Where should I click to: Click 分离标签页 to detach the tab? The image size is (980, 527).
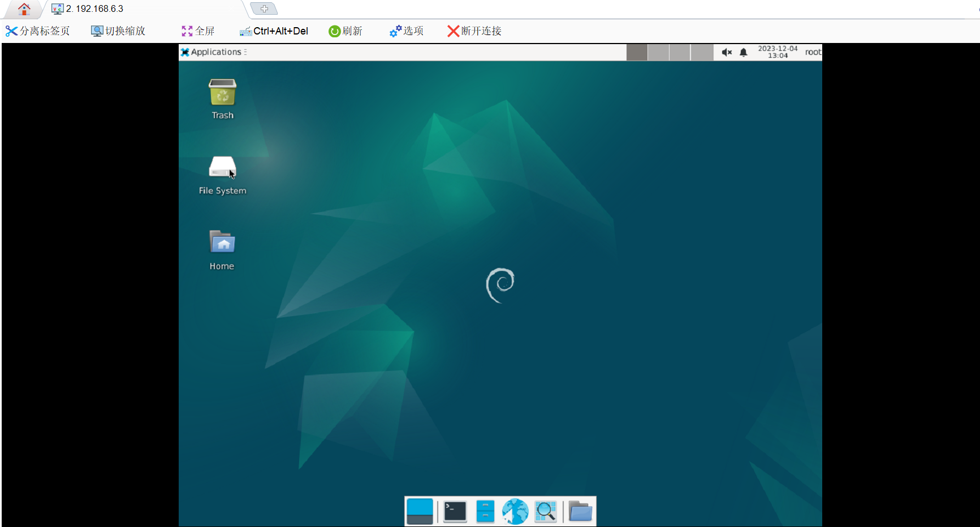tap(37, 31)
